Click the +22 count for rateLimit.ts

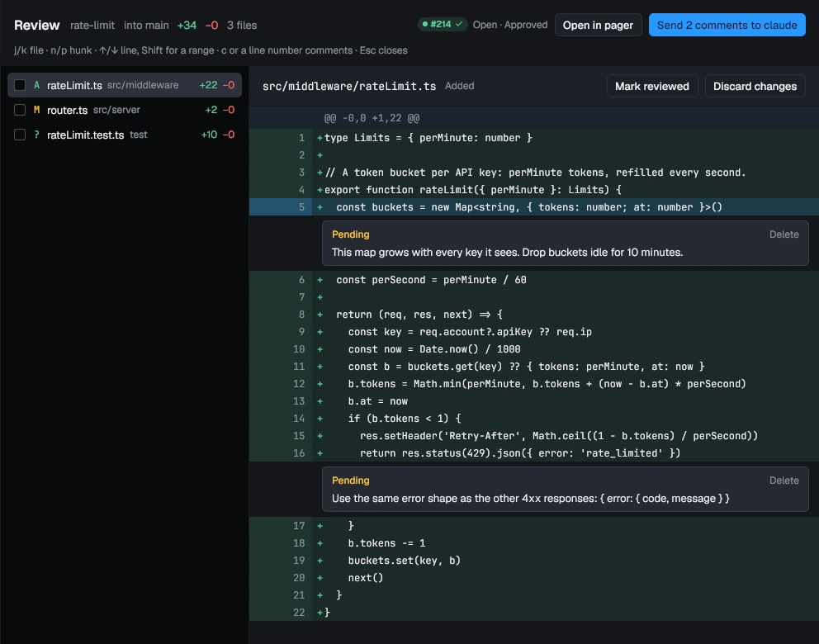coord(208,85)
